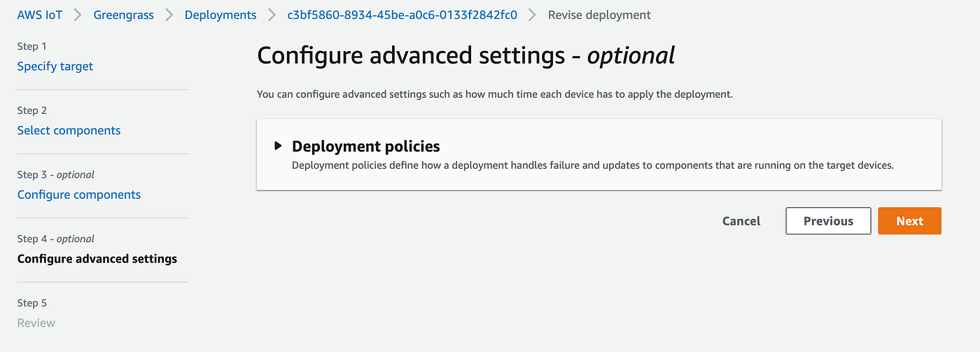Click the Revise deployment breadcrumb text
Image resolution: width=980 pixels, height=352 pixels.
(x=599, y=15)
